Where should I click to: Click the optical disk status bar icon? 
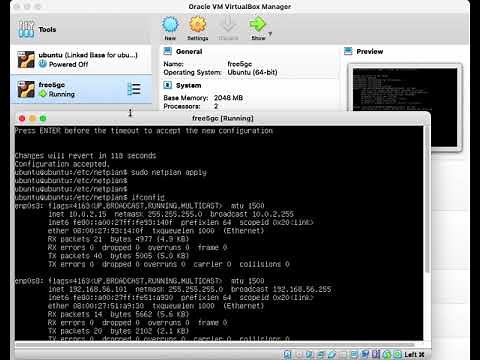[299, 354]
